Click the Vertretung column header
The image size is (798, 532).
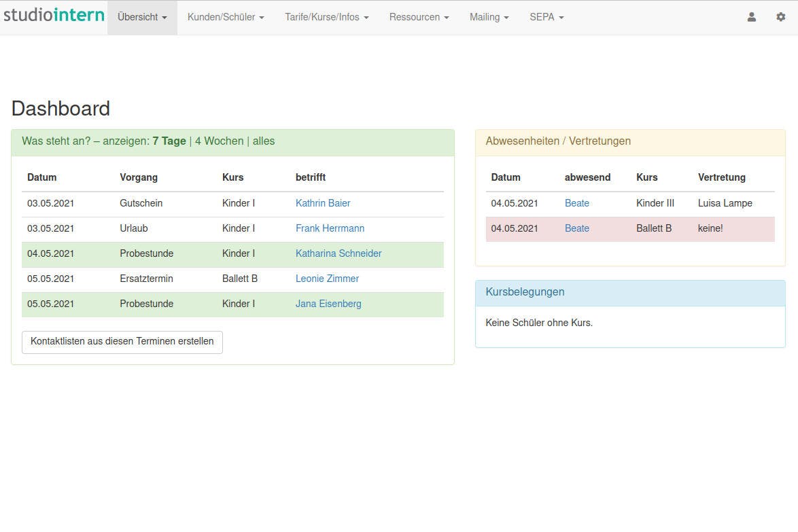[722, 177]
